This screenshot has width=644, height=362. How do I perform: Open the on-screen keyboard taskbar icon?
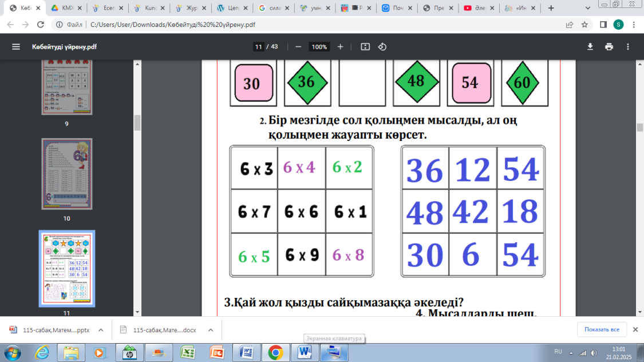click(x=334, y=353)
